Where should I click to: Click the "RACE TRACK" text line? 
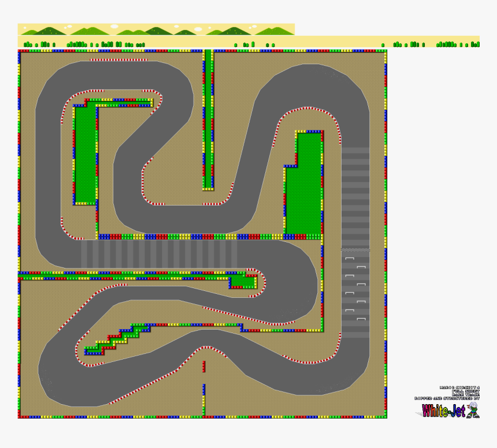point(466,394)
